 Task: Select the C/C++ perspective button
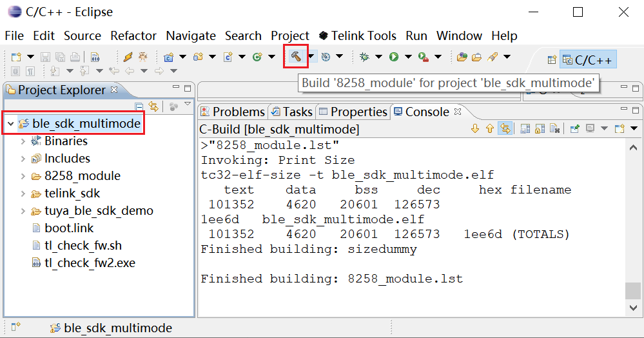click(588, 60)
